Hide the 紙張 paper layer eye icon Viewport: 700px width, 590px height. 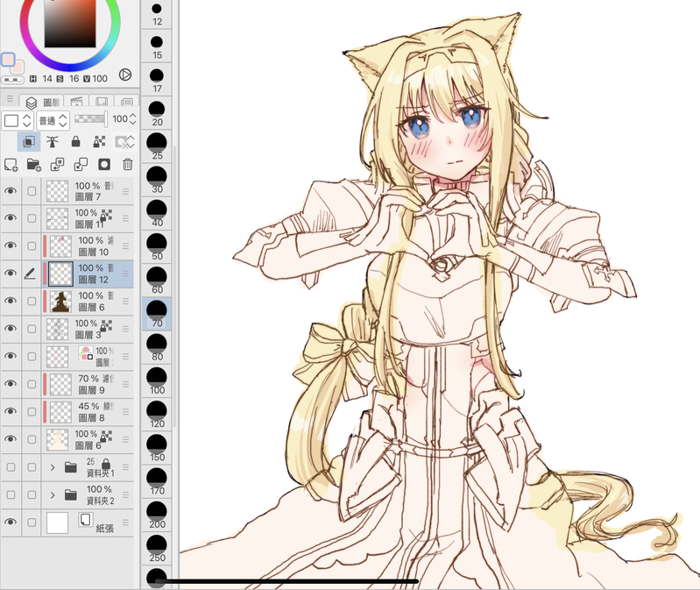coord(11,522)
